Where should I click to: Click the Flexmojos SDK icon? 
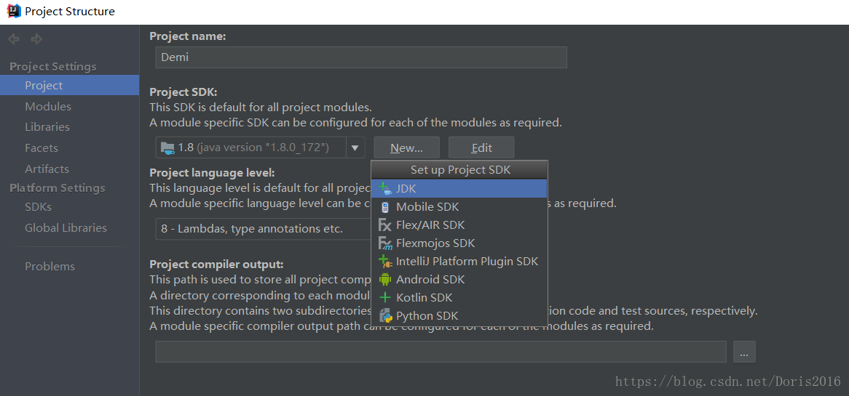pyautogui.click(x=385, y=243)
